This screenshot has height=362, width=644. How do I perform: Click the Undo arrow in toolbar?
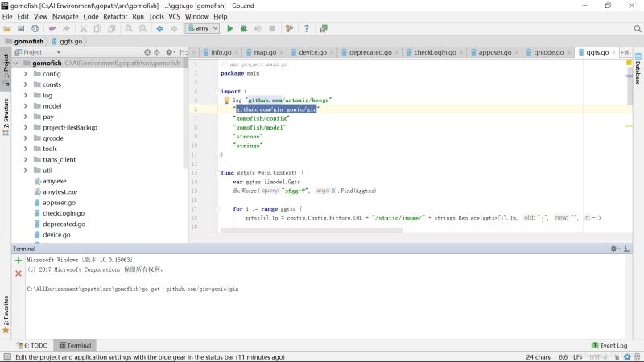point(52,28)
